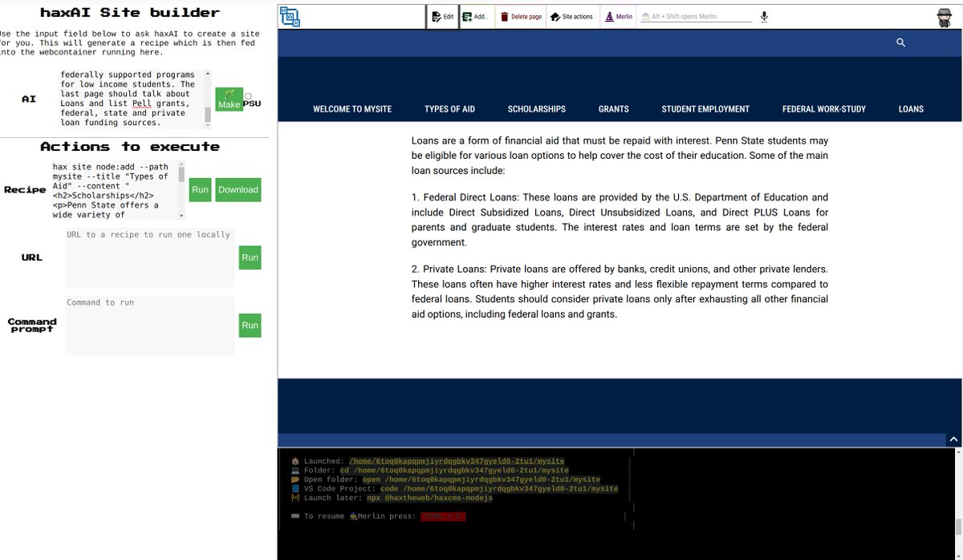Click Delete page in the toolbar
The image size is (963, 560).
(x=520, y=17)
